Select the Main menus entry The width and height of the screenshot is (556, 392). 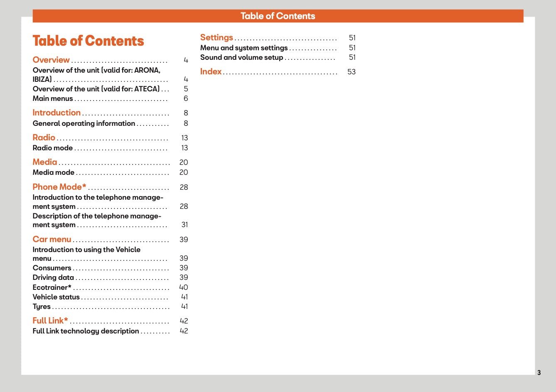pos(53,98)
